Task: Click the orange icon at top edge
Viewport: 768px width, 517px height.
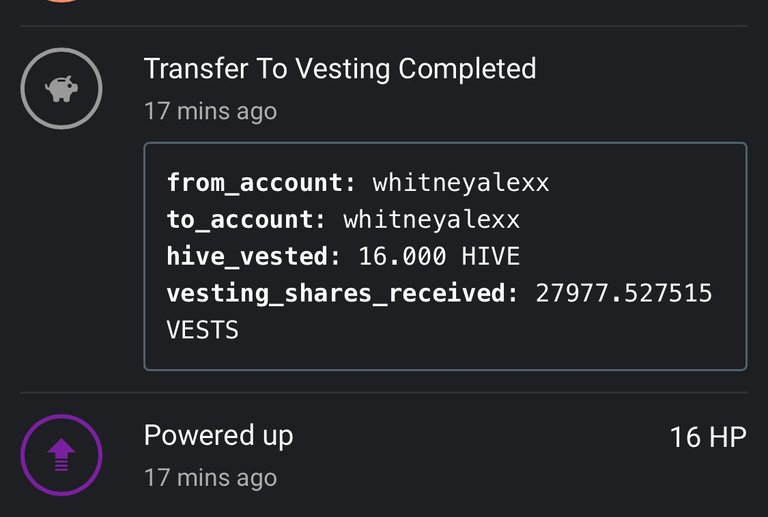Action: coord(61,1)
